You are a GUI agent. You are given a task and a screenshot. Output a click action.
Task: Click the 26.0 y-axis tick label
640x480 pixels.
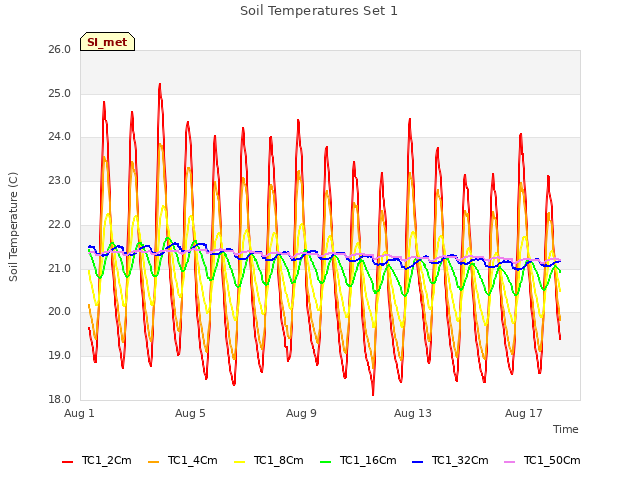(x=60, y=49)
